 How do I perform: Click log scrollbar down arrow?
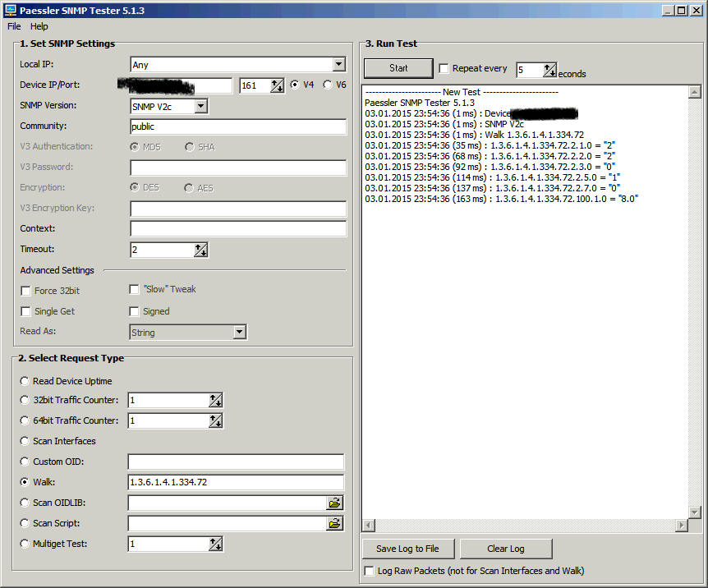pyautogui.click(x=695, y=512)
